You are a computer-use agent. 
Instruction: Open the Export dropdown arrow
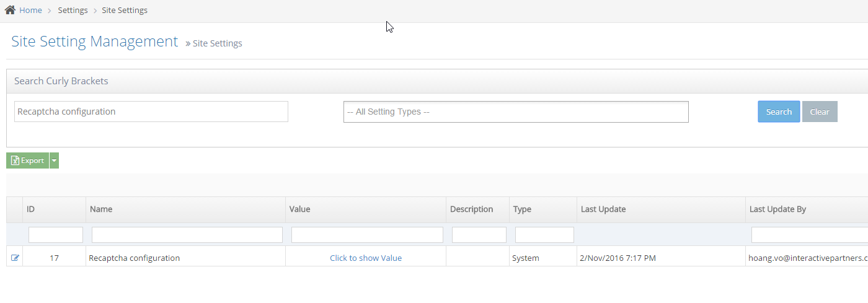(54, 160)
